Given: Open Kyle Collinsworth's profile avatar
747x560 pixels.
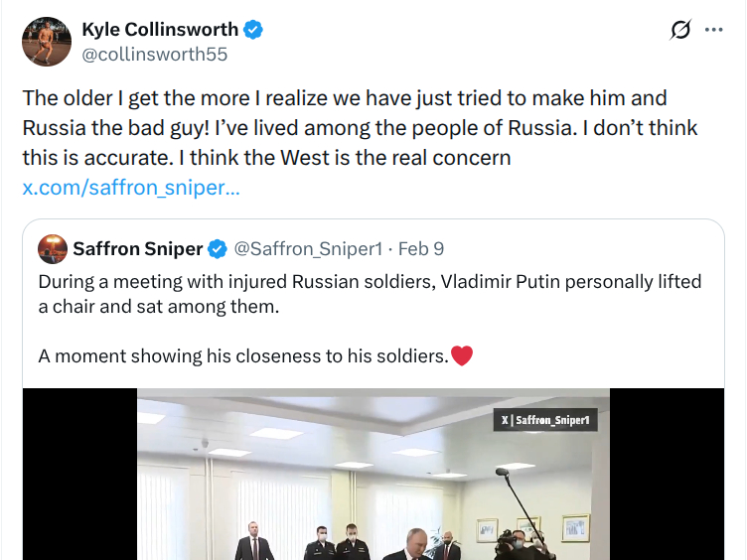Looking at the screenshot, I should point(47,42).
